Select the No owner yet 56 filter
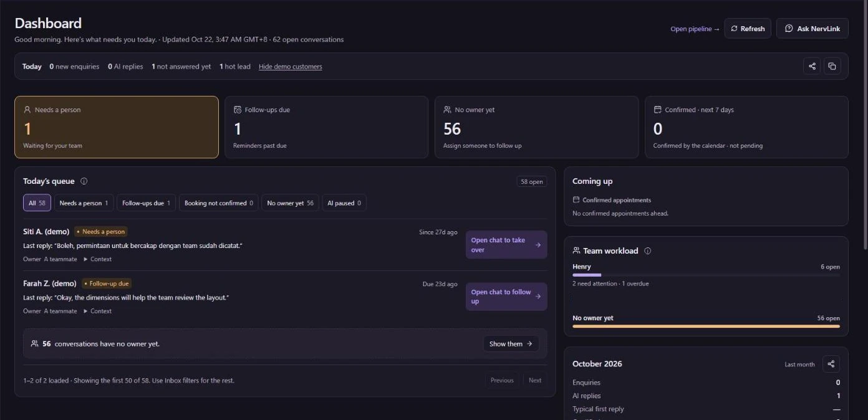 290,203
